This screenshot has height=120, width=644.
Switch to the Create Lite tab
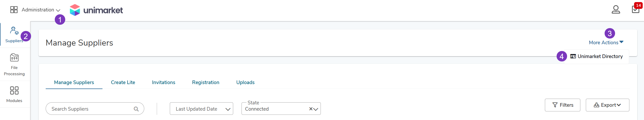(x=123, y=82)
